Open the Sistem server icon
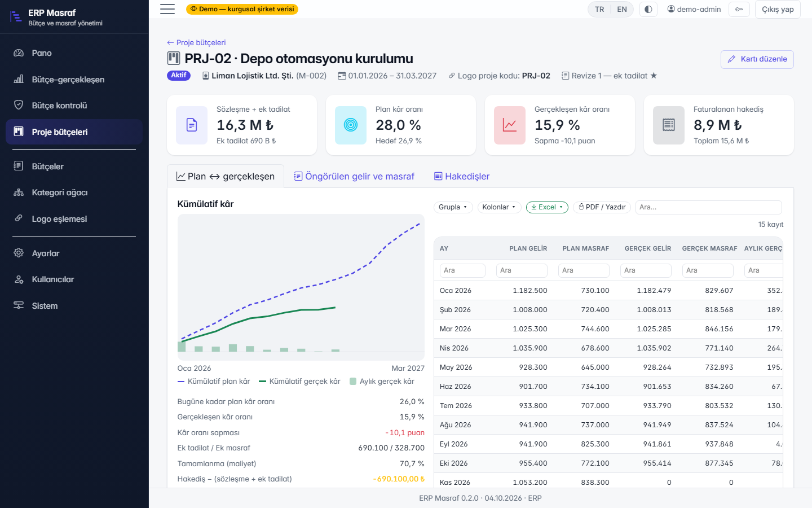Image resolution: width=812 pixels, height=508 pixels. 19,305
